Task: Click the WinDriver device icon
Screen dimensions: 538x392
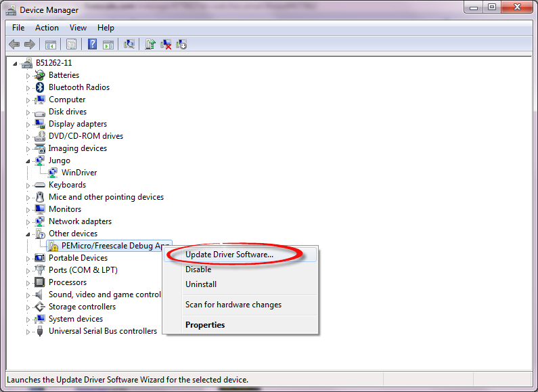Action: click(x=53, y=173)
